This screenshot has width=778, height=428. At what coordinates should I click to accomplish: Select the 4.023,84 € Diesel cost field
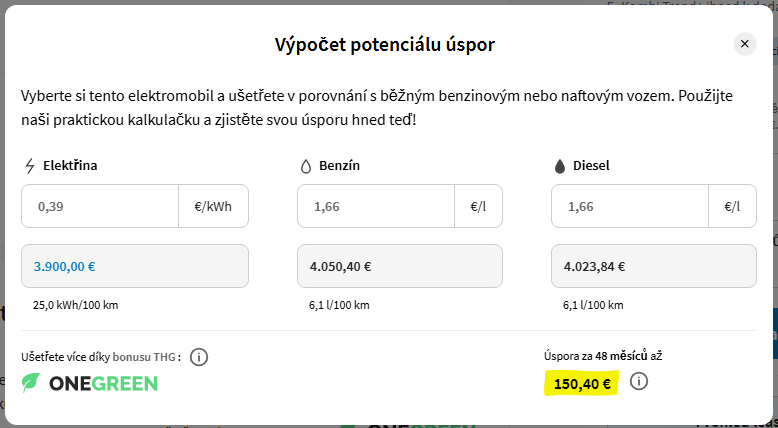[x=654, y=266]
